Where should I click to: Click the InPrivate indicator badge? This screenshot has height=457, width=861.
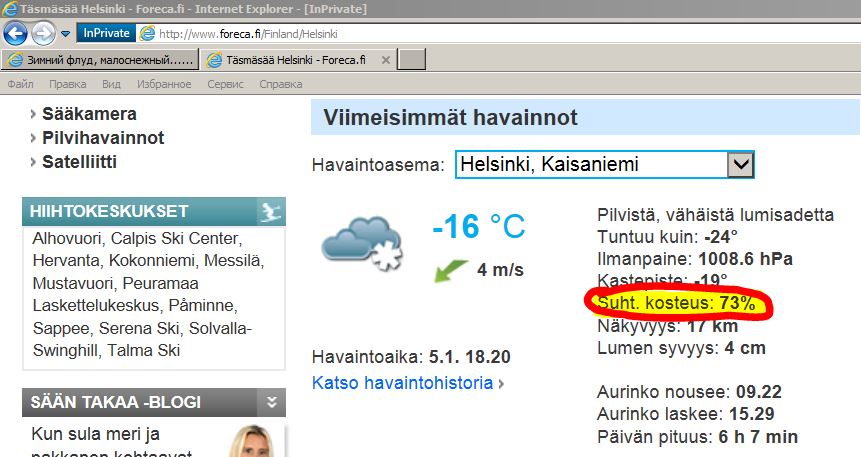point(104,33)
